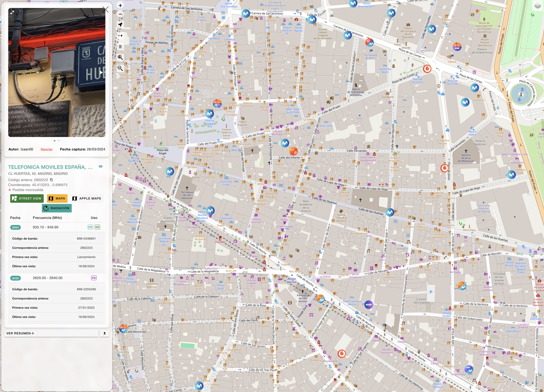The width and height of the screenshot is (544, 392).
Task: Click the Posible microcelda warning
Action: (26, 190)
